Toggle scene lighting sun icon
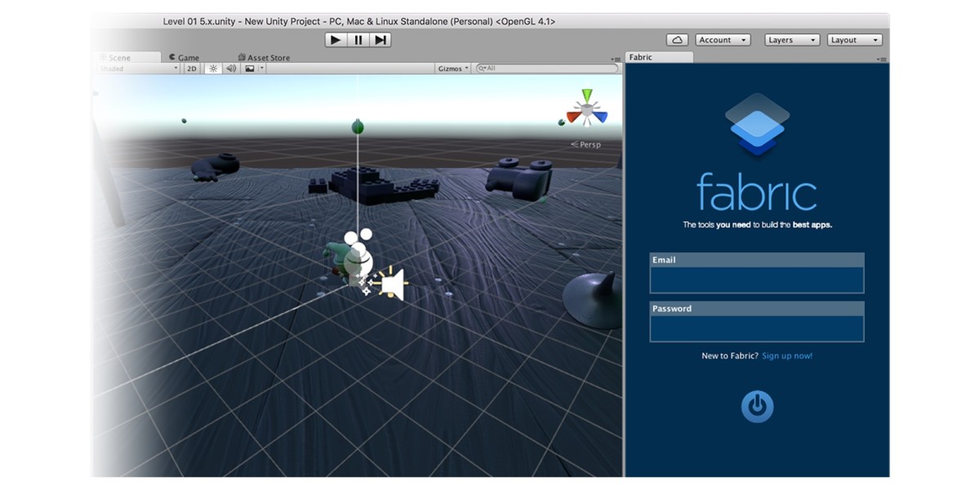The height and width of the screenshot is (490, 980). 213,69
